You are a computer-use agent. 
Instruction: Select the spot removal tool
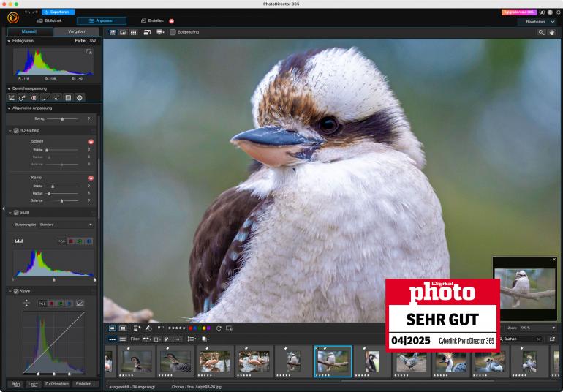click(23, 98)
